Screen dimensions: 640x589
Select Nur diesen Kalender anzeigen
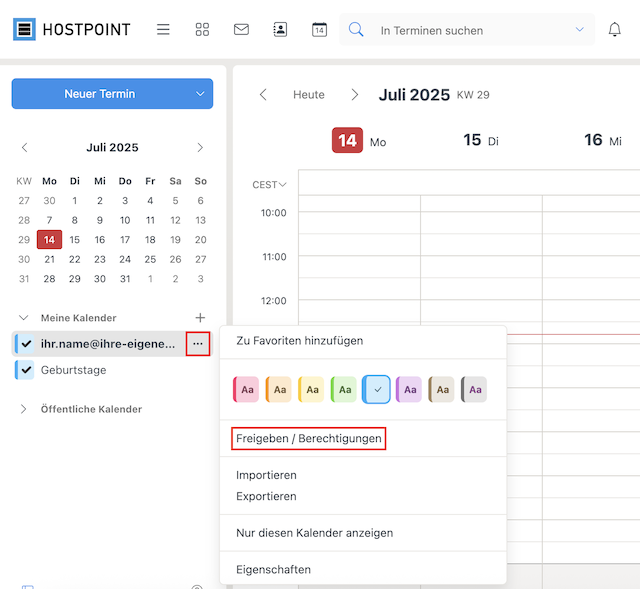tap(314, 533)
